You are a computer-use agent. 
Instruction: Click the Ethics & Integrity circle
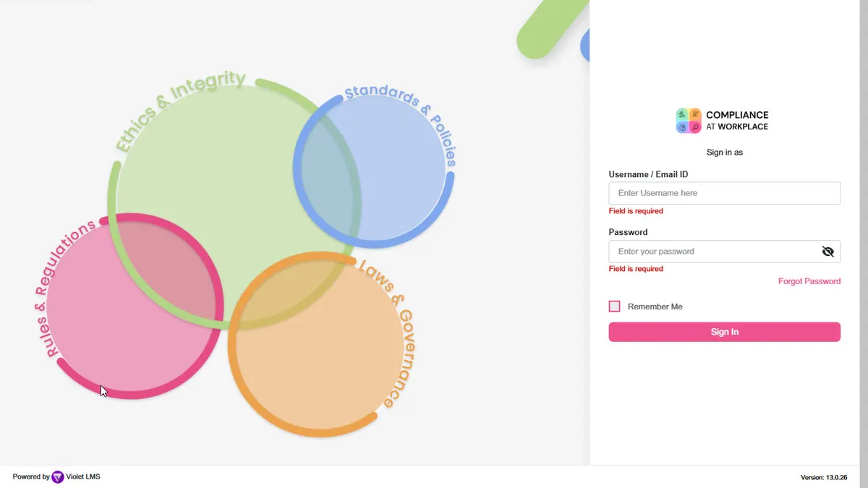pyautogui.click(x=235, y=202)
